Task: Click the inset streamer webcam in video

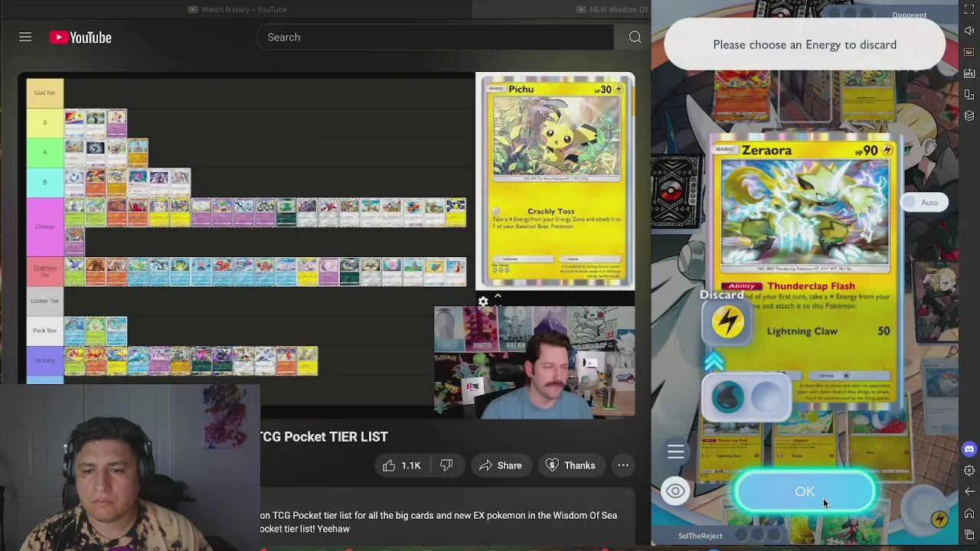Action: (x=534, y=363)
